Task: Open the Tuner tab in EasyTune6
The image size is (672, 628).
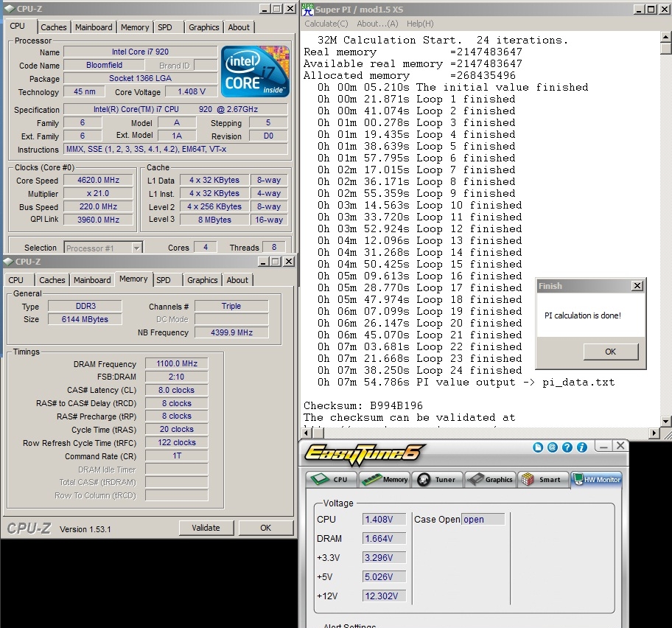Action: pyautogui.click(x=437, y=479)
